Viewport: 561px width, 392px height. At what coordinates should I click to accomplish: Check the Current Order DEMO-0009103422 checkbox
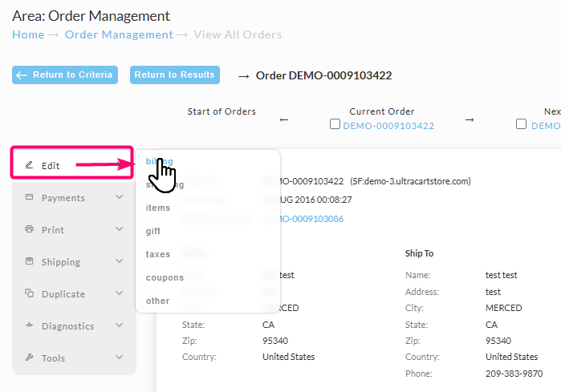click(335, 124)
